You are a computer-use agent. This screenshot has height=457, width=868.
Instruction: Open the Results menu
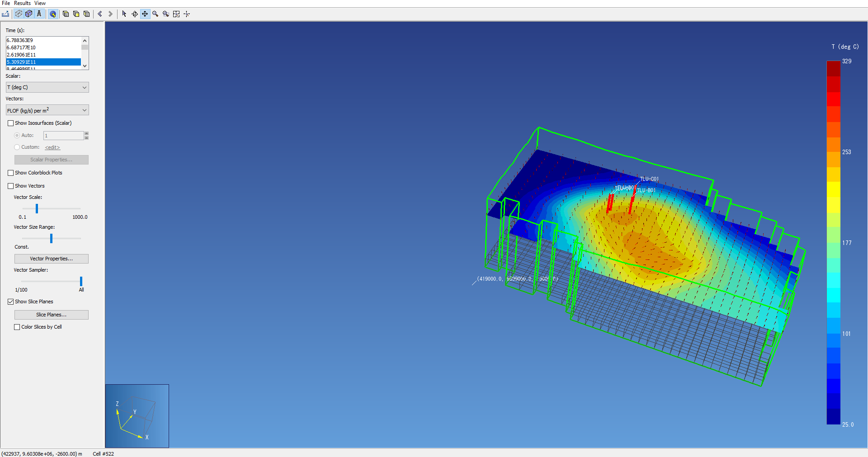(22, 3)
